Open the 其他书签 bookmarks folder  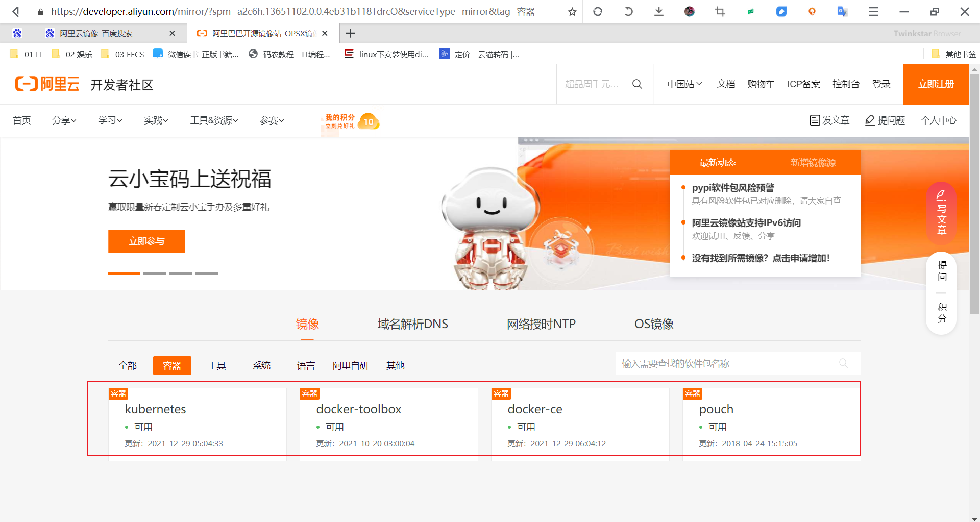tap(953, 54)
